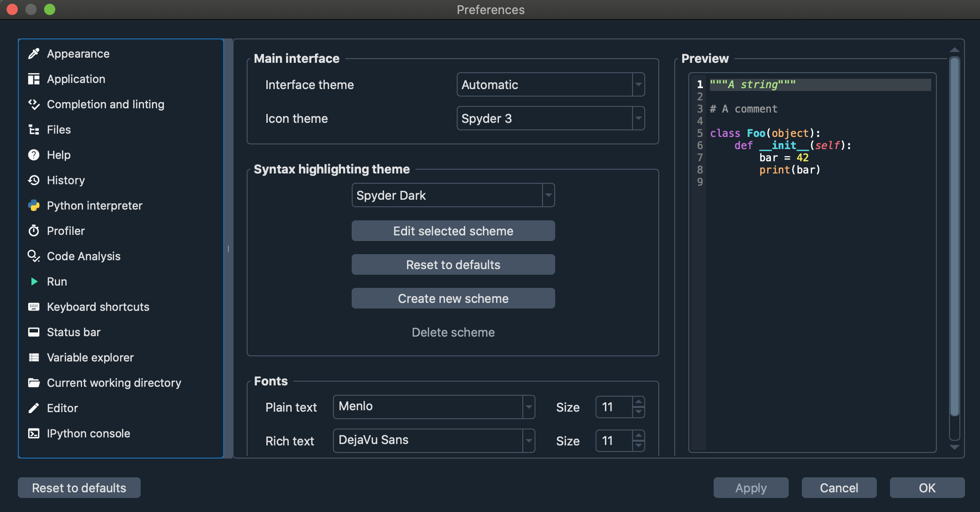Decrease Rich text font size stepper
The image size is (980, 512).
click(638, 445)
